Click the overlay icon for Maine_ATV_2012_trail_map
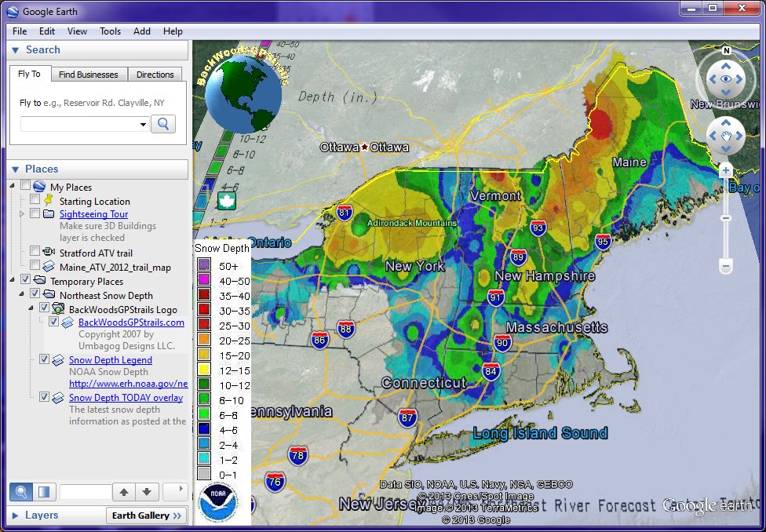Image resolution: width=766 pixels, height=532 pixels. pyautogui.click(x=49, y=266)
